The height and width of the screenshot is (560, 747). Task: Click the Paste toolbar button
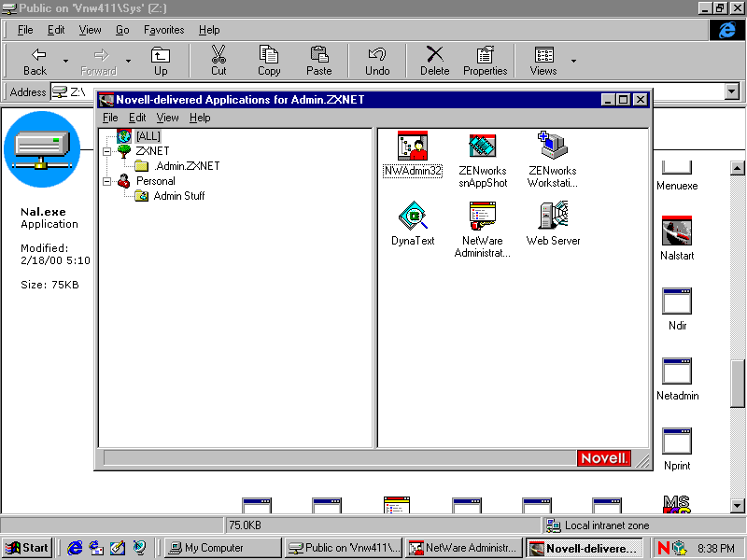point(319,61)
